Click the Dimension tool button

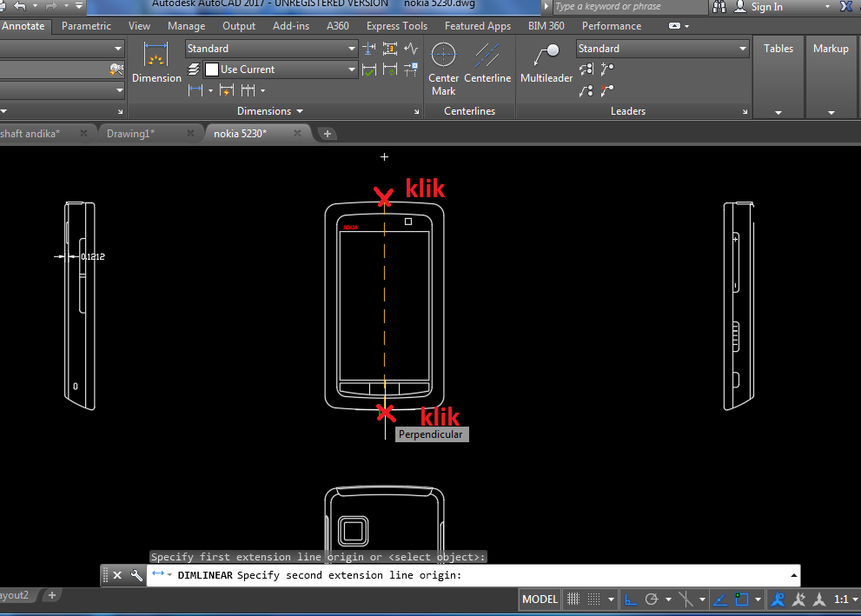(x=156, y=63)
